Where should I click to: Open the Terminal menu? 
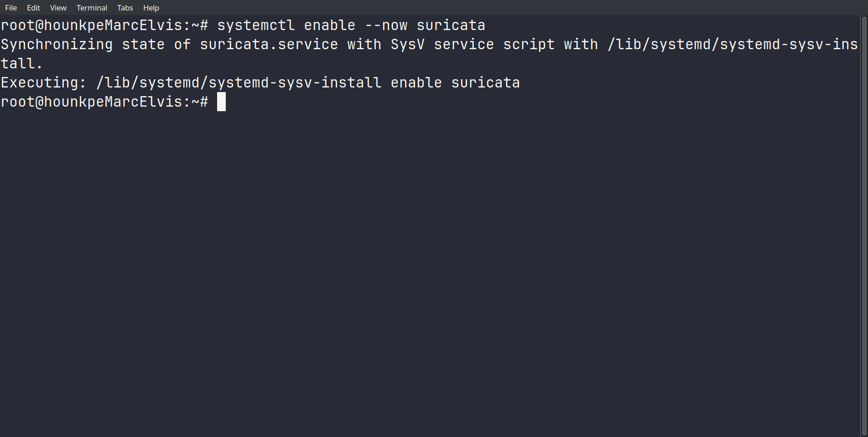tap(92, 8)
